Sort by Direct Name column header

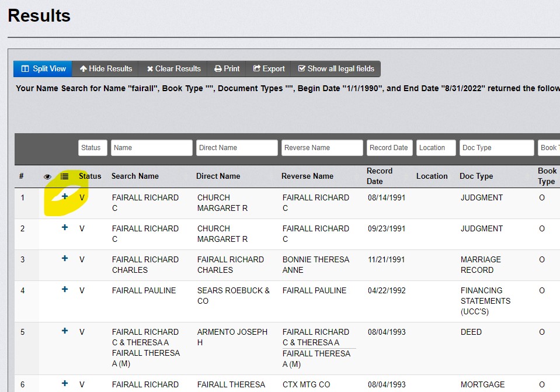218,176
